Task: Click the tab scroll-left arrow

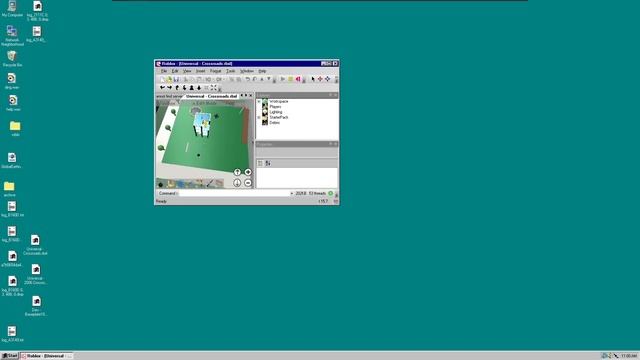Action: pos(242,96)
